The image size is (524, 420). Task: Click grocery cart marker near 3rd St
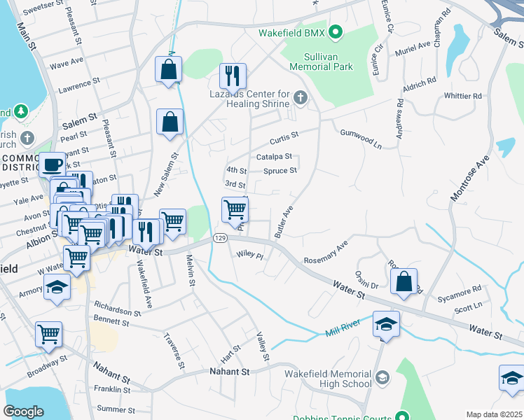235,210
